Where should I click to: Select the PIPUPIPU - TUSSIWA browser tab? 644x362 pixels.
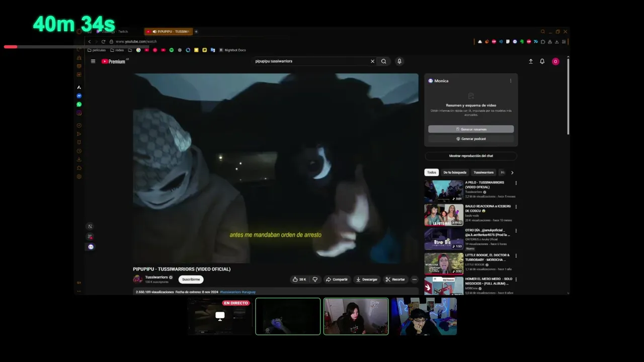click(x=169, y=32)
